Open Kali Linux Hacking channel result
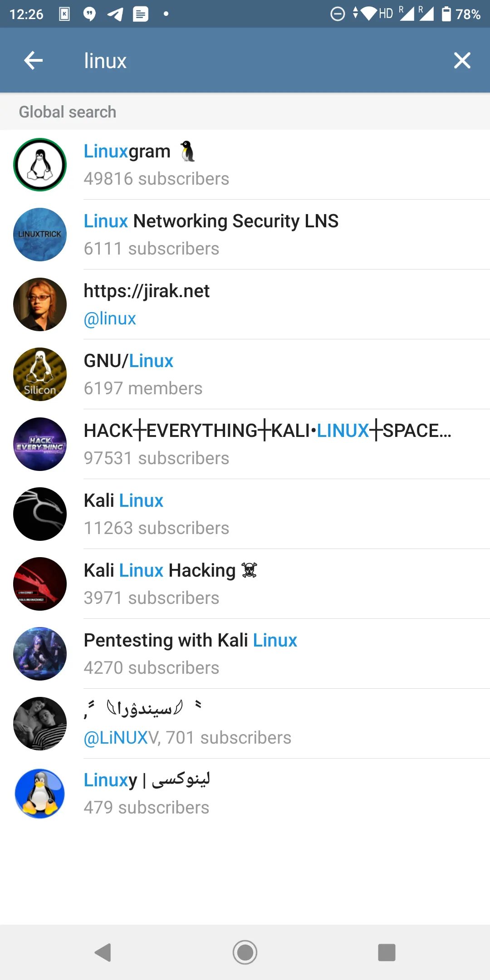Screen dimensions: 490x980 pos(245,584)
